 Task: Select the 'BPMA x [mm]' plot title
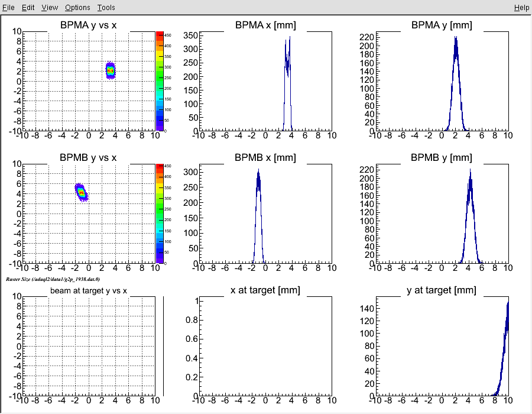tap(265, 25)
